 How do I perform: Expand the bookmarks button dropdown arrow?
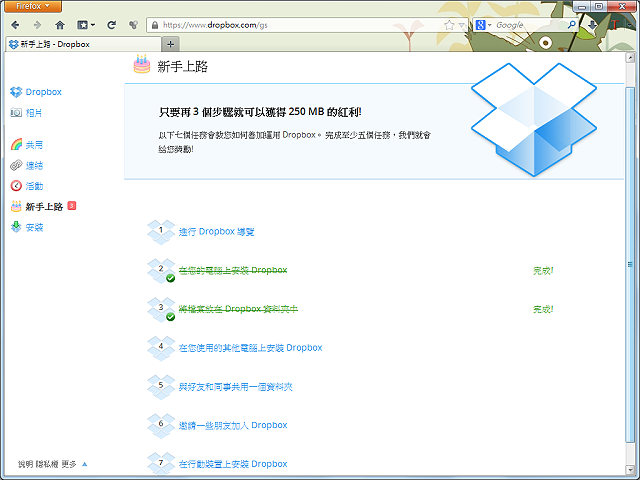[93, 25]
